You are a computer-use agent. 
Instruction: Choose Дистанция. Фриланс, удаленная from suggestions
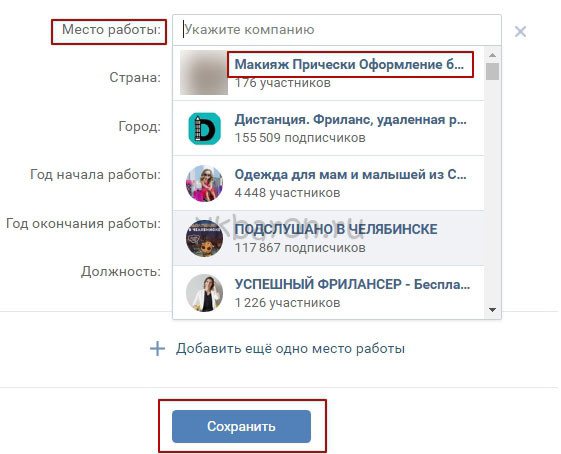click(x=328, y=128)
